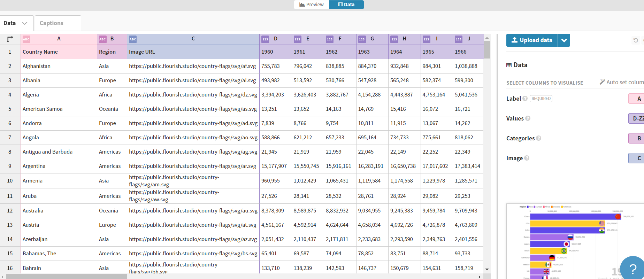644x279 pixels.
Task: Select row 2 header
Action: click(x=10, y=66)
